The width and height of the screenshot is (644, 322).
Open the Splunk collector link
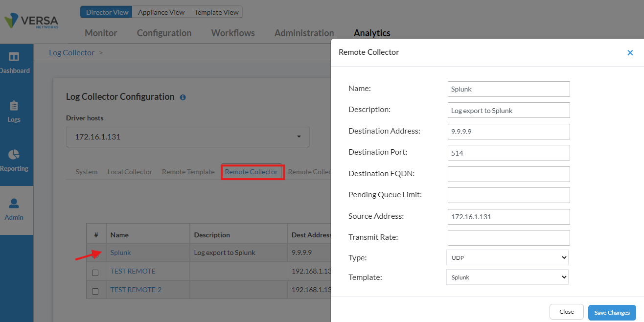click(x=121, y=253)
